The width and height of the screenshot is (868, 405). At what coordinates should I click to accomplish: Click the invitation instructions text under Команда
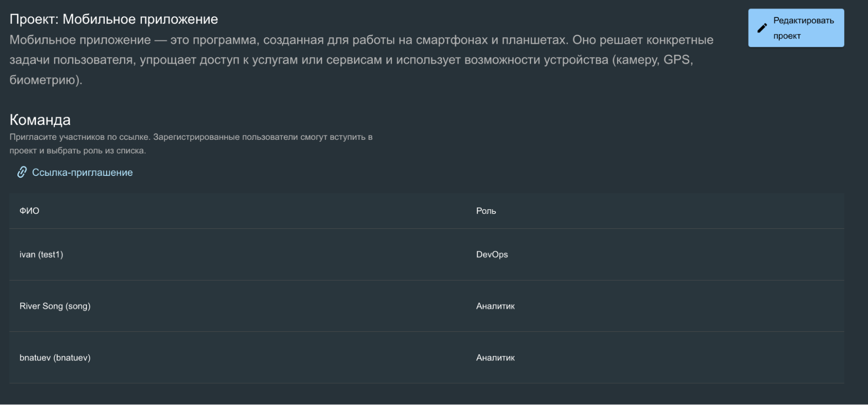click(x=191, y=144)
